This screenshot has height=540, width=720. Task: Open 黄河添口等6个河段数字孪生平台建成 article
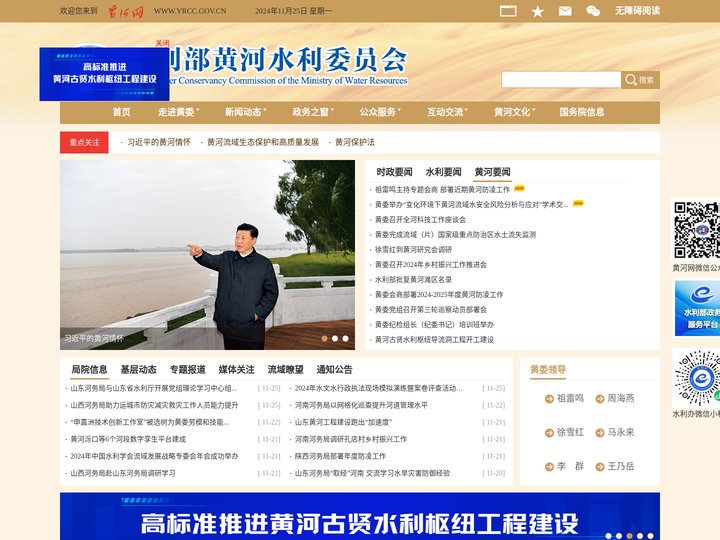pyautogui.click(x=128, y=439)
